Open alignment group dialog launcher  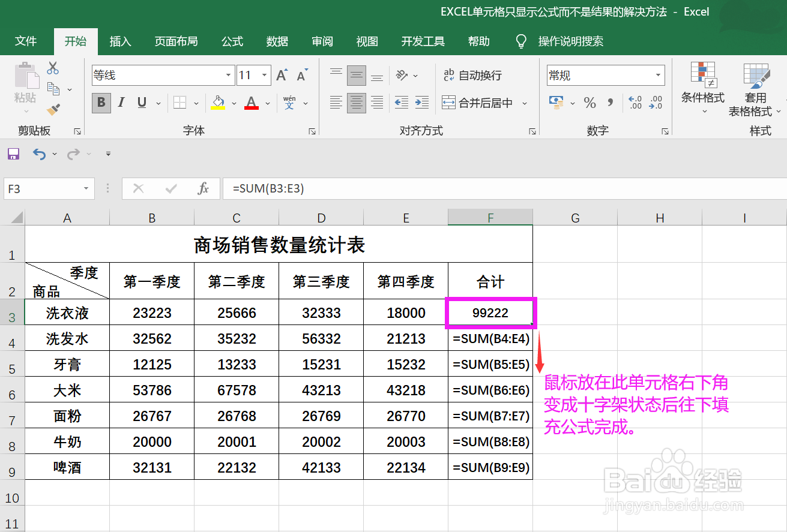pos(532,131)
